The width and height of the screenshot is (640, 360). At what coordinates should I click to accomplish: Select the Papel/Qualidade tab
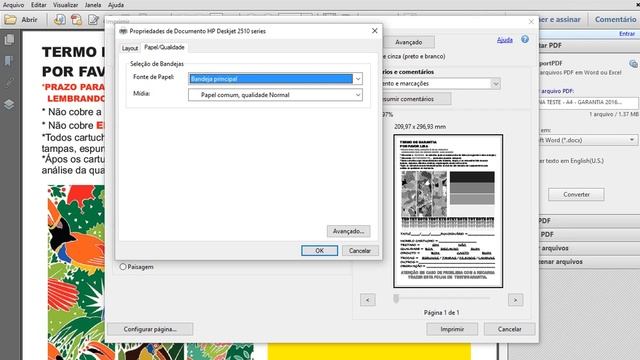click(164, 47)
